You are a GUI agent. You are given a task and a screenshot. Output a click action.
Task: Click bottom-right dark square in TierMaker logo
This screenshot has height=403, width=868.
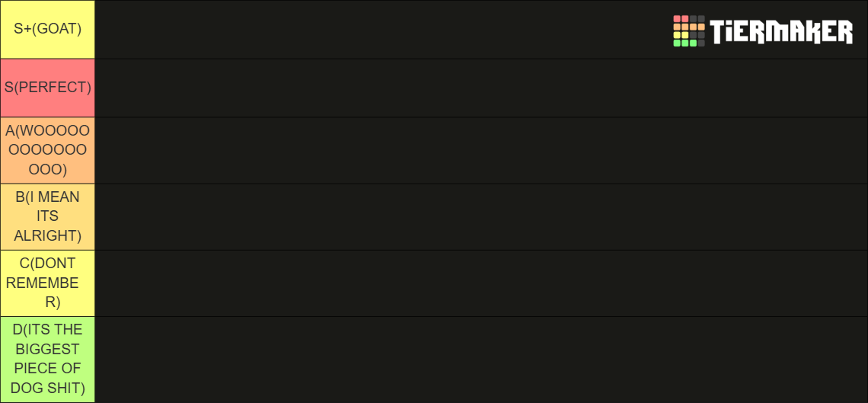(x=701, y=43)
